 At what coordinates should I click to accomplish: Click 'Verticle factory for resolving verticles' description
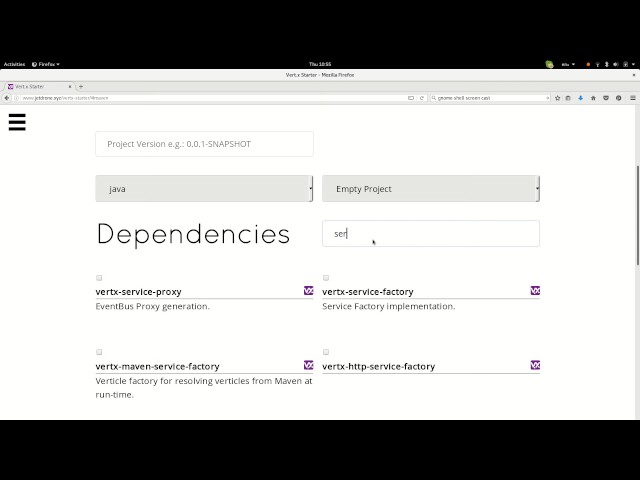pos(204,388)
